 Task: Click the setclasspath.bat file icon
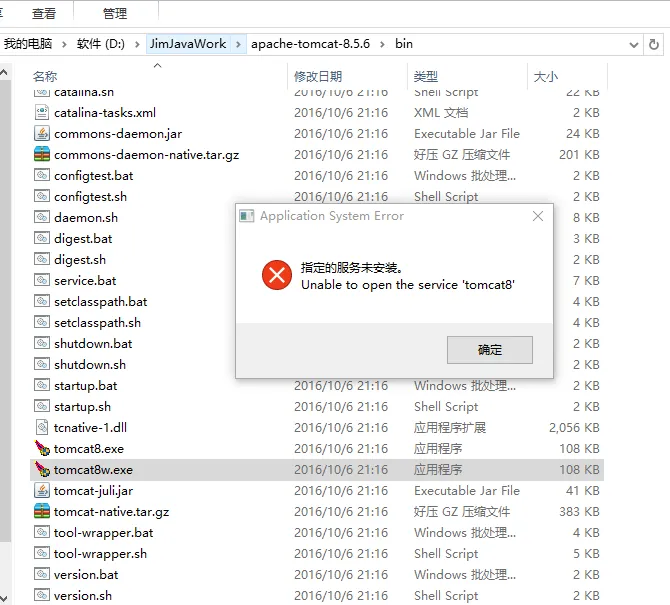[41, 301]
